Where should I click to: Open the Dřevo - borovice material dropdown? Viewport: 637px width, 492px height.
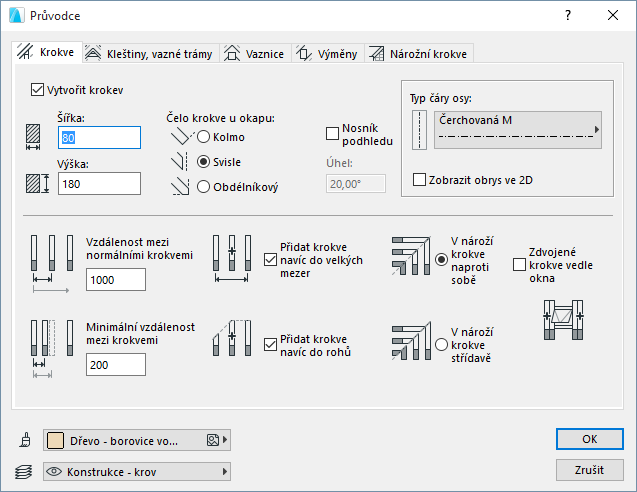coord(137,439)
